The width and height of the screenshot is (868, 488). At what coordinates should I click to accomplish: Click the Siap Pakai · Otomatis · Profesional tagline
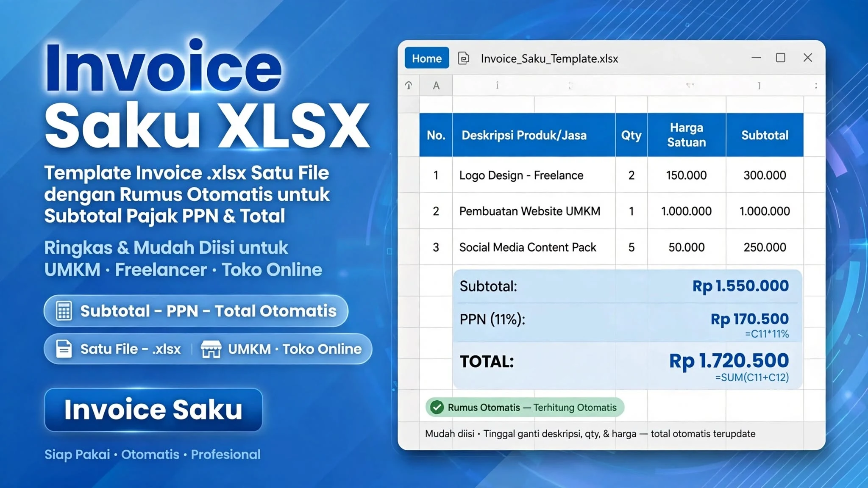153,455
